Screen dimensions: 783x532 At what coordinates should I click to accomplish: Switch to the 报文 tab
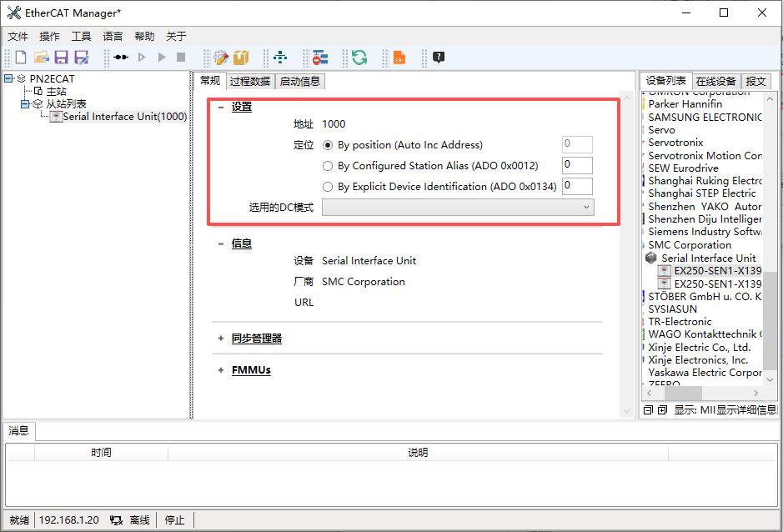pyautogui.click(x=755, y=82)
